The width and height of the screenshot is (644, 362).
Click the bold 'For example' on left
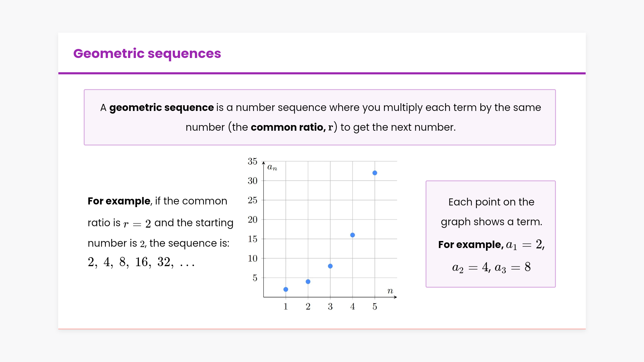[x=119, y=201]
